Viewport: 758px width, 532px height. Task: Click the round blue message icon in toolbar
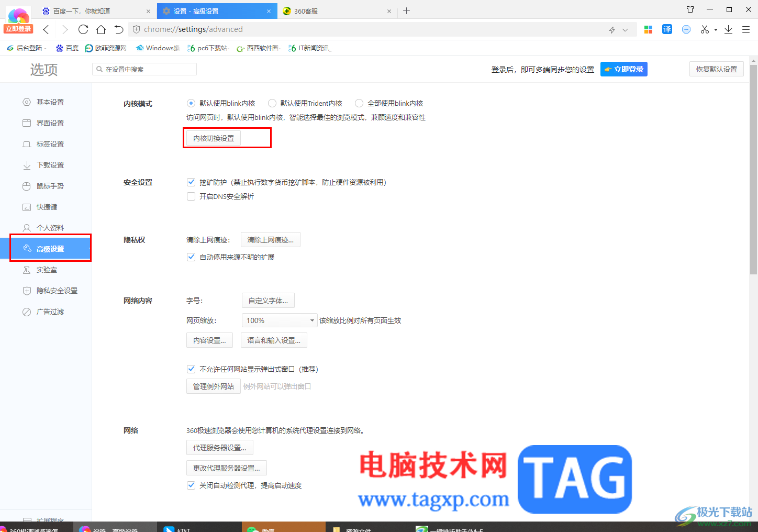tap(686, 29)
